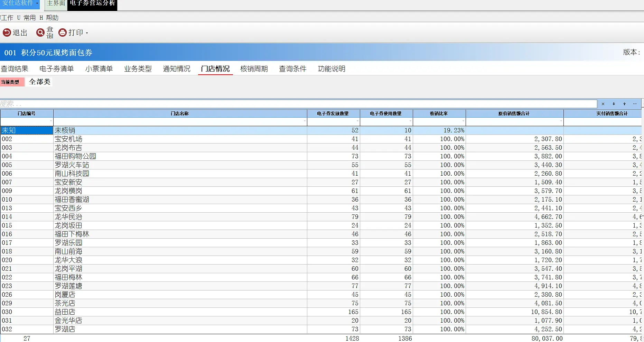Open the 查询条件 tab
This screenshot has height=342, width=644.
pos(293,69)
